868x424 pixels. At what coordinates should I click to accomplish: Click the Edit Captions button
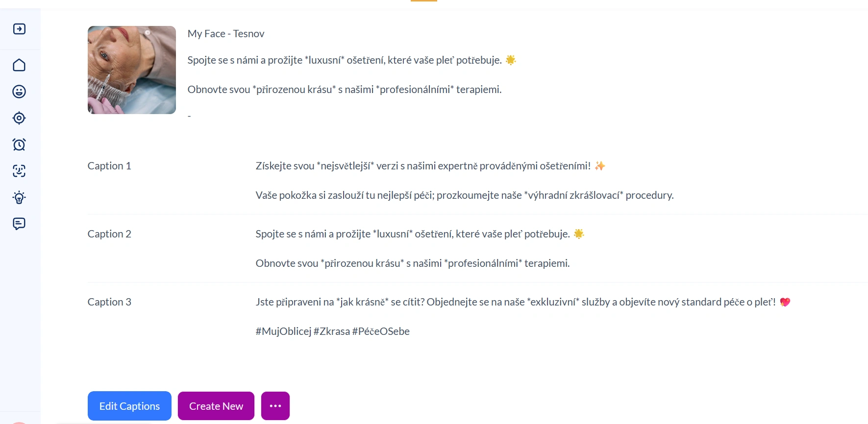[129, 406]
